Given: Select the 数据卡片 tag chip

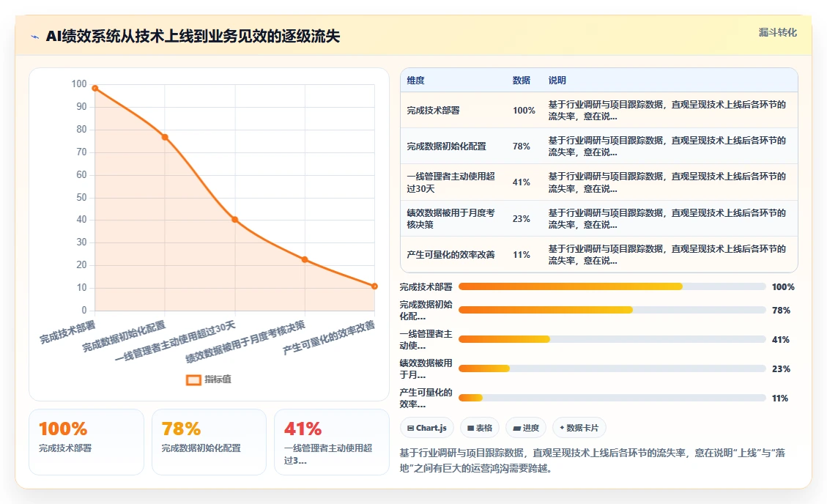Looking at the screenshot, I should 579,428.
